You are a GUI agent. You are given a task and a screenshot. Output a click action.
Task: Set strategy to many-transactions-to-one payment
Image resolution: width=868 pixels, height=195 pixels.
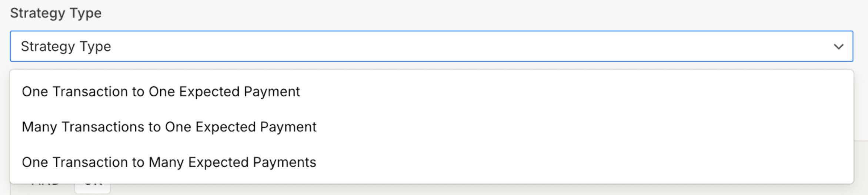tap(169, 127)
